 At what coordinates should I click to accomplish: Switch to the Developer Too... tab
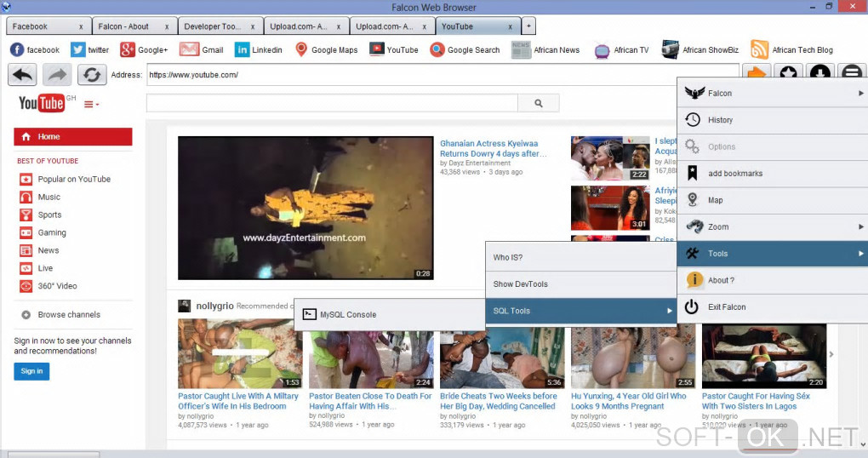pyautogui.click(x=220, y=26)
